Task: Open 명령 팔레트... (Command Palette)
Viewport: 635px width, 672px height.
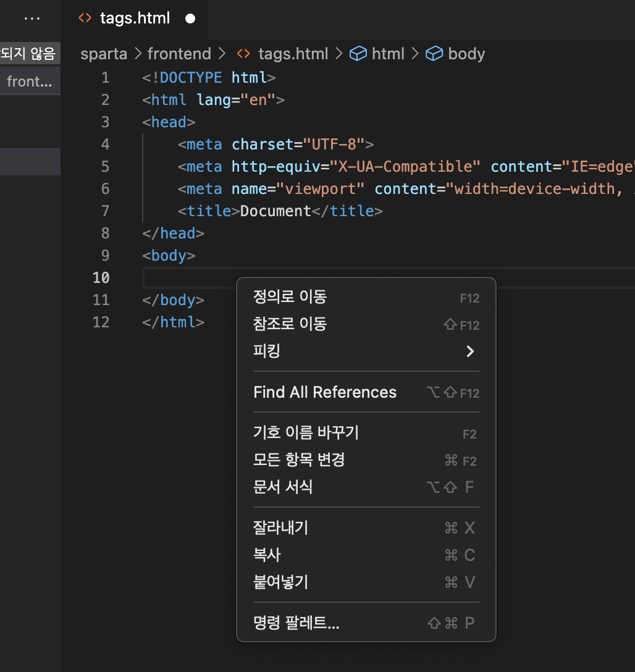Action: point(366,623)
